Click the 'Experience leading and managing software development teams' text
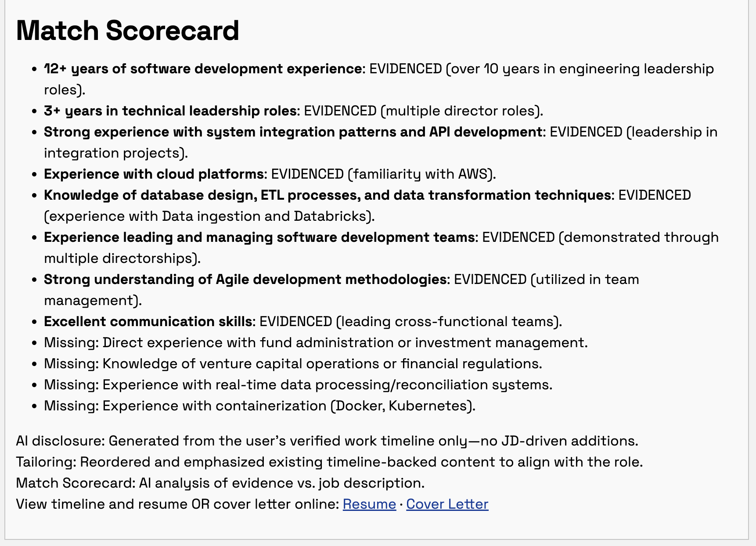 [259, 237]
